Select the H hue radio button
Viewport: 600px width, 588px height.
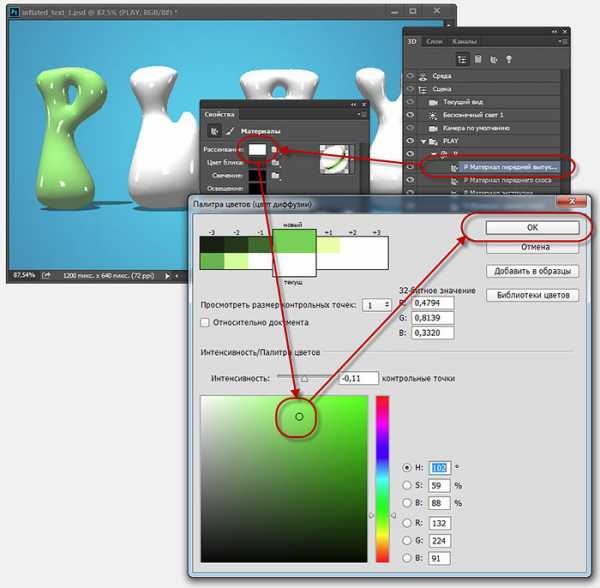point(407,467)
